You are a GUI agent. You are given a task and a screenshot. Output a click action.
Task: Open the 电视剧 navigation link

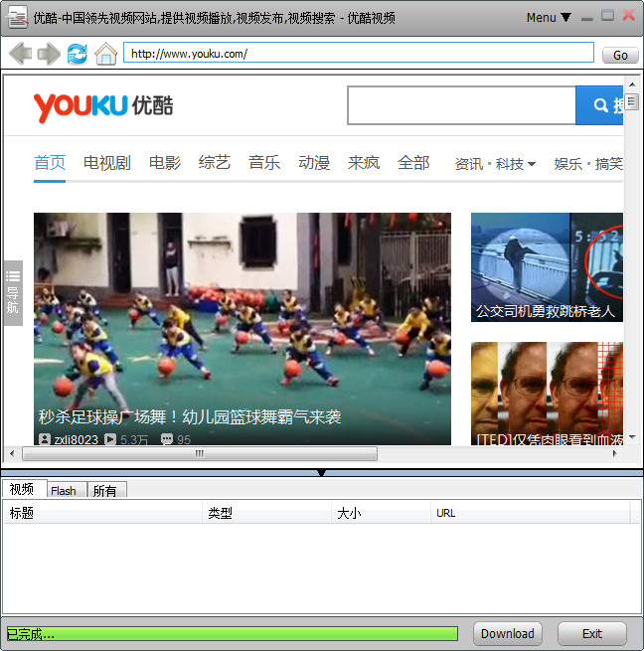pos(106,163)
